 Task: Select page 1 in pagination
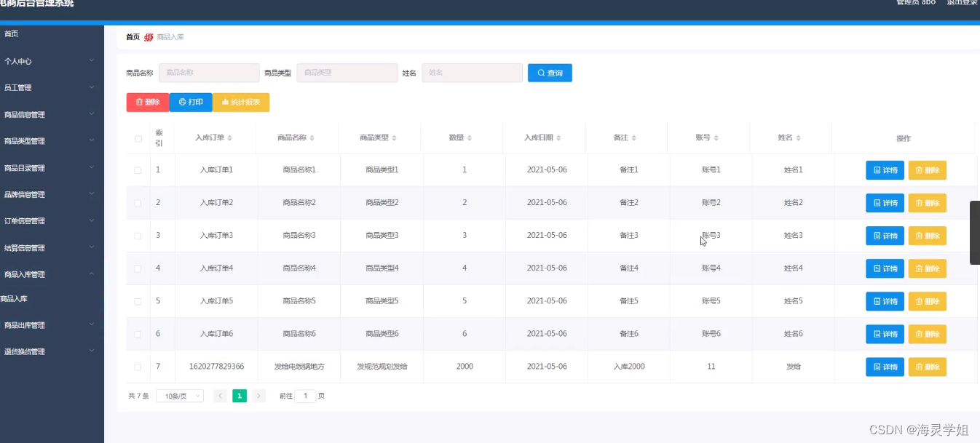pyautogui.click(x=240, y=396)
